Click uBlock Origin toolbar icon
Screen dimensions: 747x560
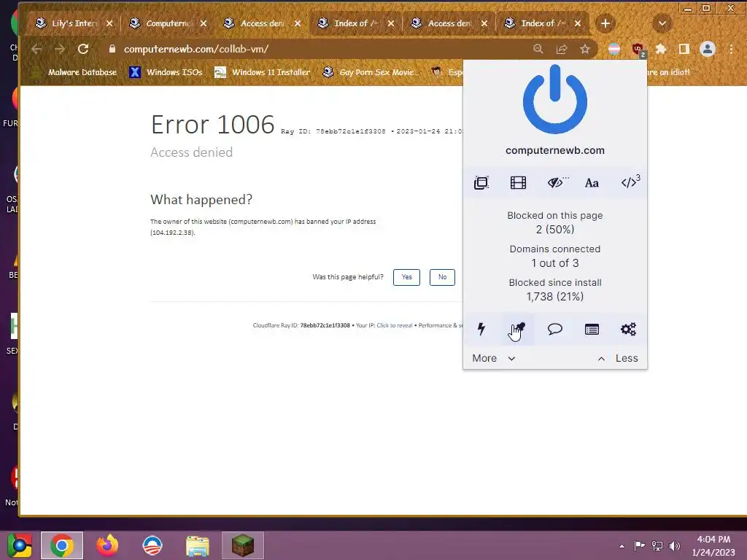(638, 49)
